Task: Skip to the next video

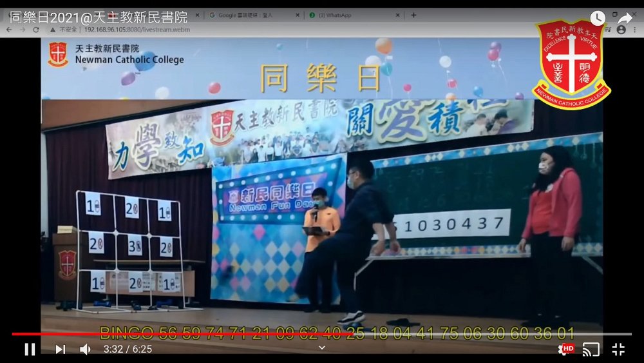Action: 60,349
